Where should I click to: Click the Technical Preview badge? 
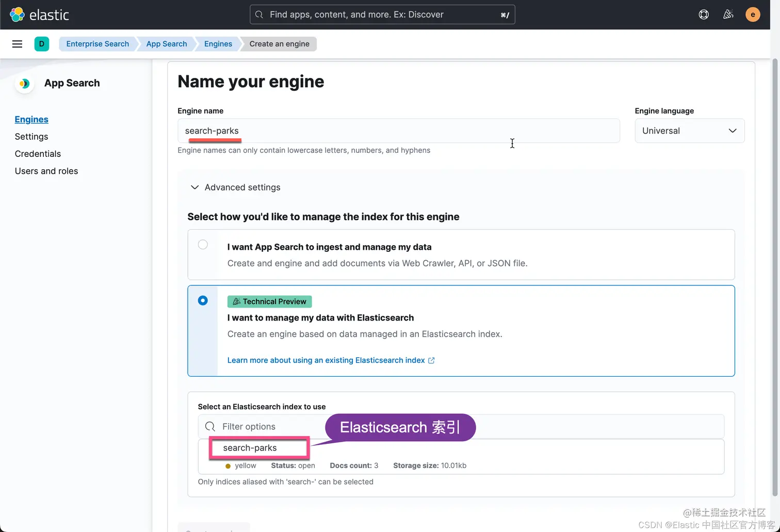pyautogui.click(x=269, y=301)
